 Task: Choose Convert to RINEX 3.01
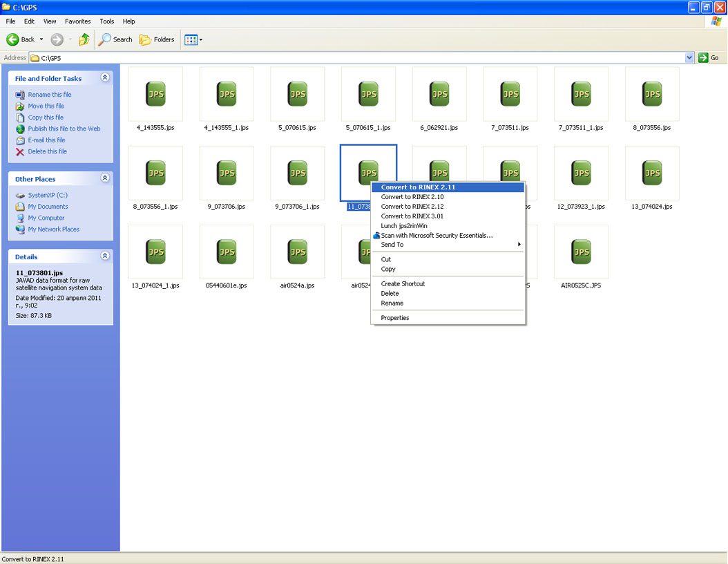tap(412, 216)
